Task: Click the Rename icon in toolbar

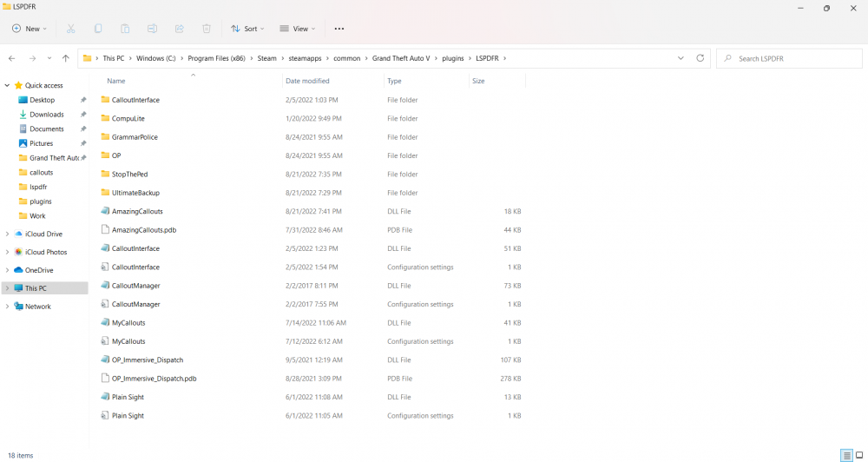Action: pyautogui.click(x=152, y=29)
